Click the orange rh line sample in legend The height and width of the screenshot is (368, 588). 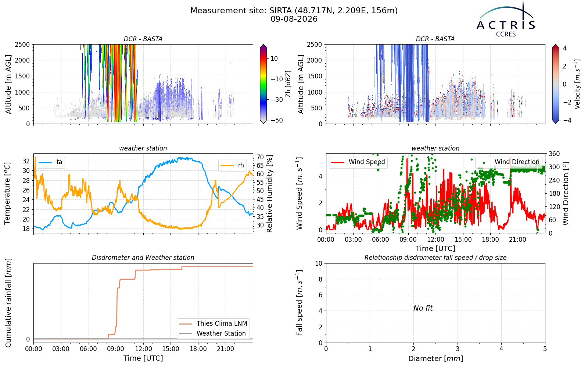[x=227, y=165]
